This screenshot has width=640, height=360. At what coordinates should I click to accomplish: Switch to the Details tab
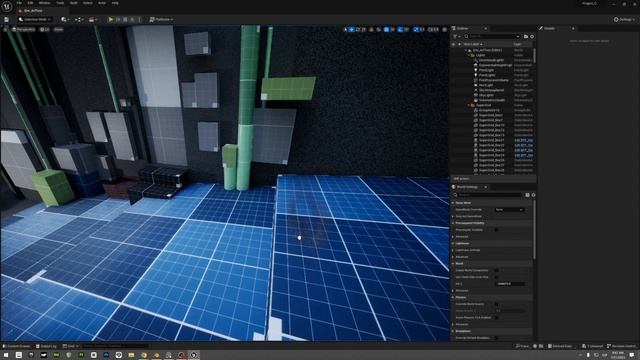(x=549, y=28)
